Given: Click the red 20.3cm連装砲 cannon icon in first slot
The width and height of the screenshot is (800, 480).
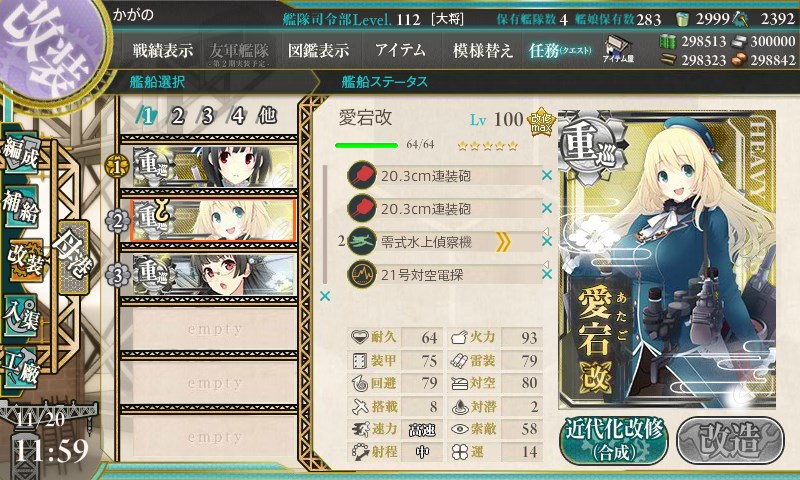Looking at the screenshot, I should click(x=362, y=175).
